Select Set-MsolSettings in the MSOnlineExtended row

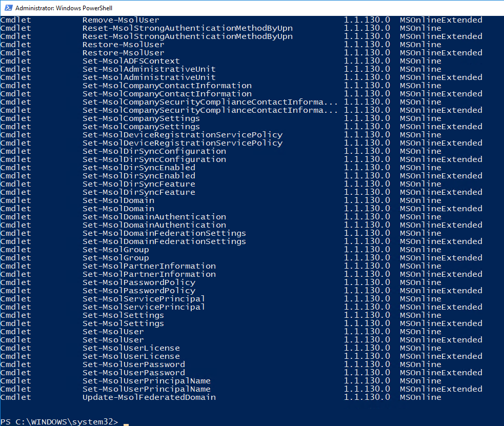[x=123, y=323]
